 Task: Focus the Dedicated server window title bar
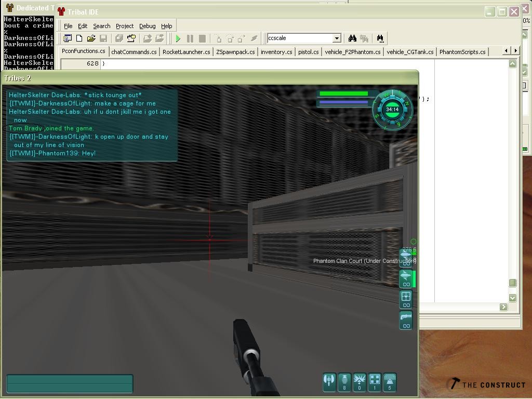(30, 8)
